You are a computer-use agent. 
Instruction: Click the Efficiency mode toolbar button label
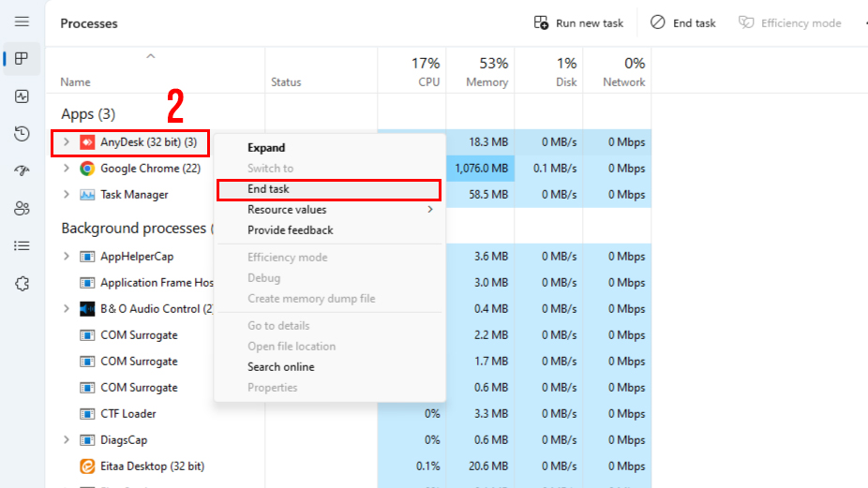click(x=801, y=23)
